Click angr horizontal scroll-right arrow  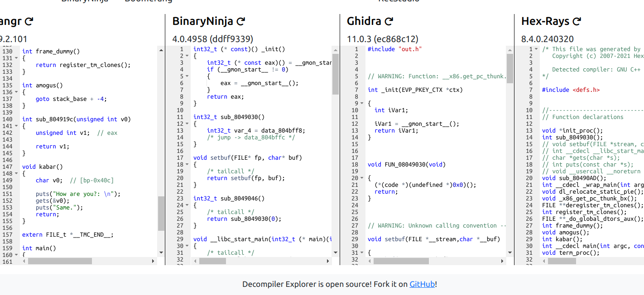154,261
